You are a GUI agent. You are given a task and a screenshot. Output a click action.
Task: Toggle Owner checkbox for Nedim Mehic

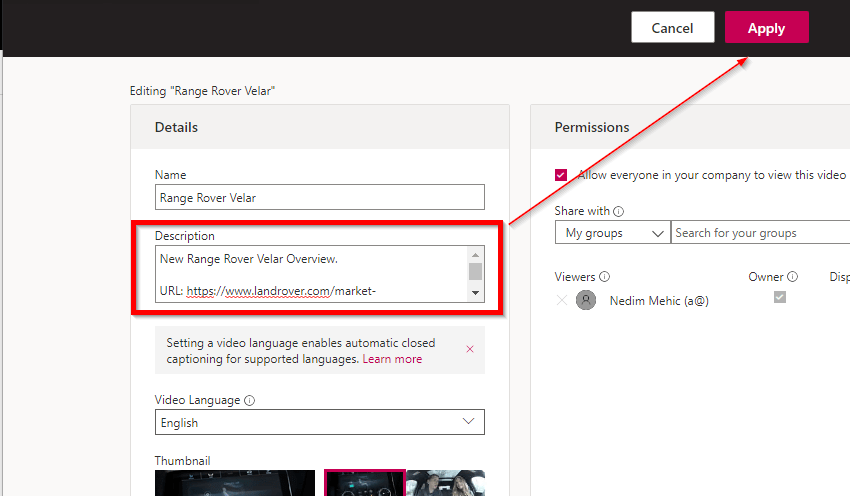(780, 297)
